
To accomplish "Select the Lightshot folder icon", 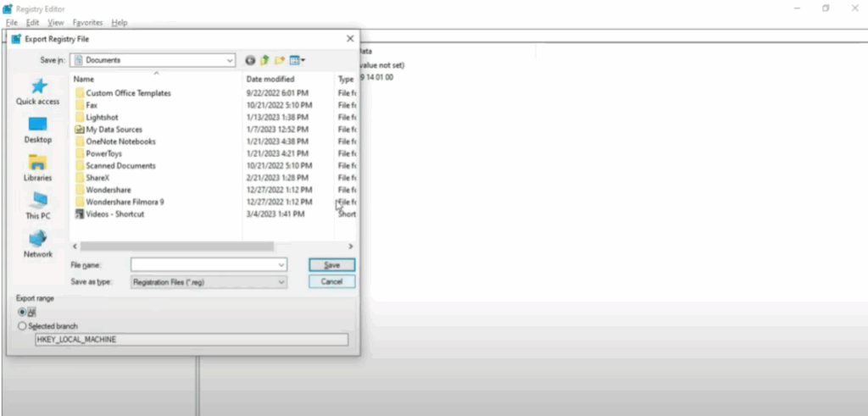I will pos(80,117).
